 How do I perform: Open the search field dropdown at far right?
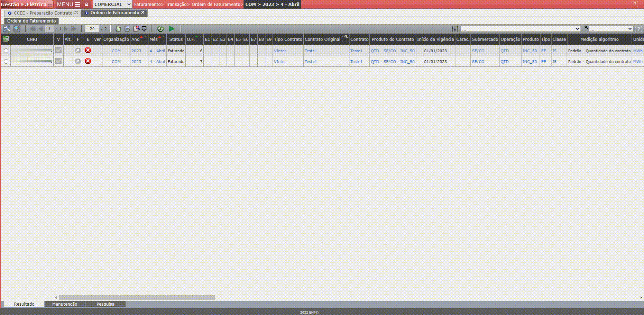610,29
